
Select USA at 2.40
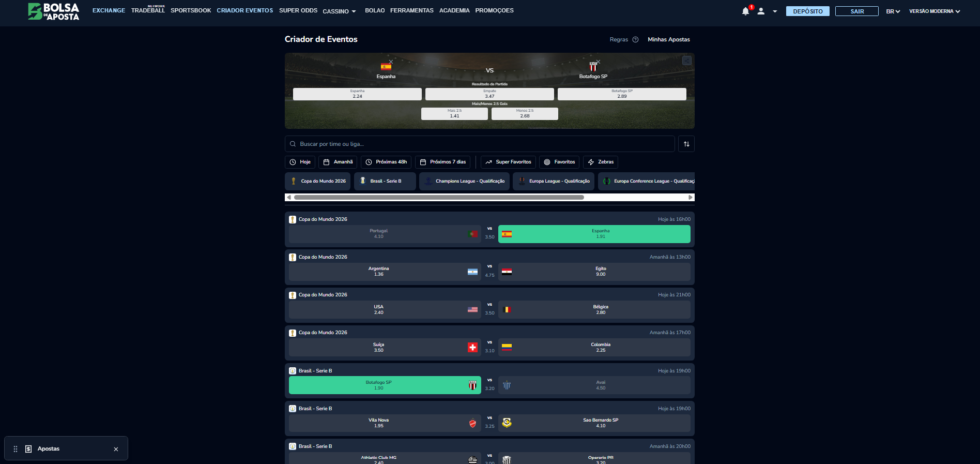pos(385,309)
